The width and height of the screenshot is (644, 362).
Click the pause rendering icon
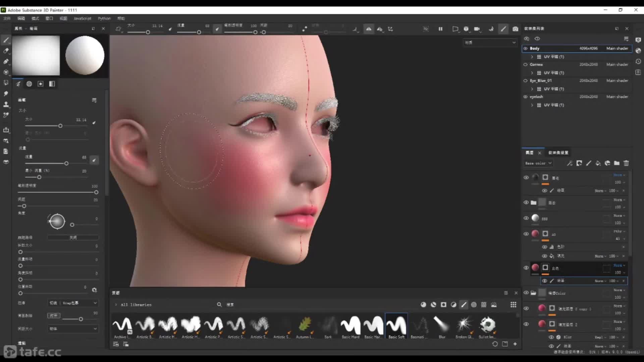pyautogui.click(x=440, y=29)
